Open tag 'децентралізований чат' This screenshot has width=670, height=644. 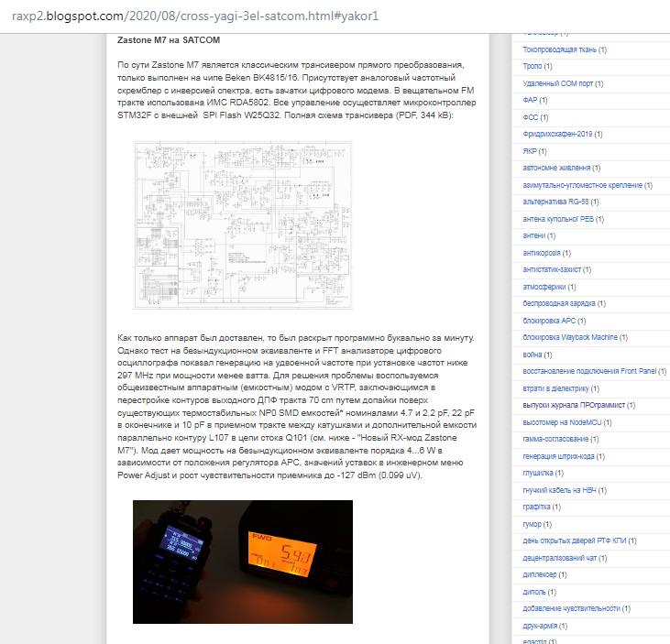coord(560,558)
